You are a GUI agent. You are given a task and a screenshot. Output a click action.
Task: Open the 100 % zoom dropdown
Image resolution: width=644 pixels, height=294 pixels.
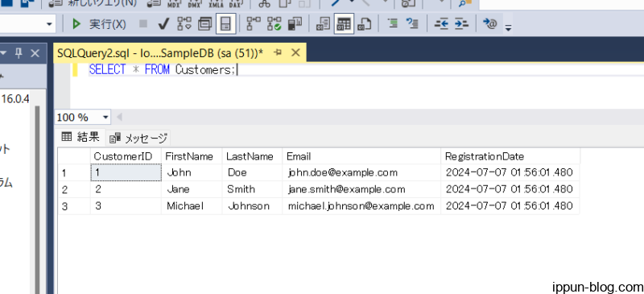coord(105,118)
